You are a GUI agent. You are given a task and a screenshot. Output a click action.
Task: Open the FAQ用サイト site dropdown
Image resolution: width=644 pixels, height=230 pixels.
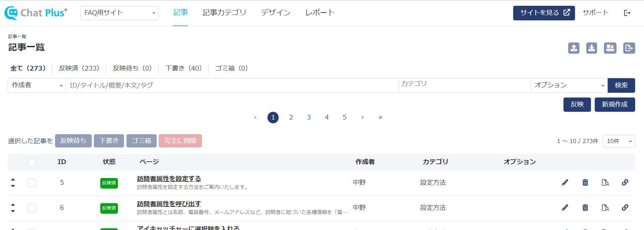coord(119,13)
